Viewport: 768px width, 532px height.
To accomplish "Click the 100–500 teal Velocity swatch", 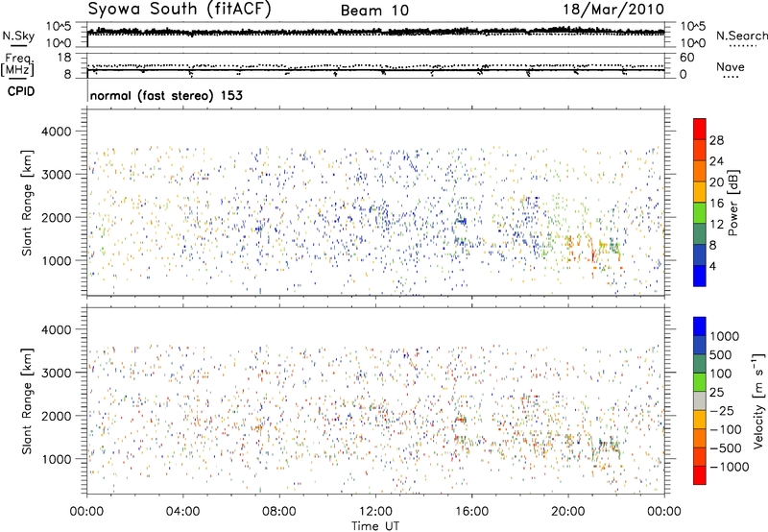I will point(700,364).
